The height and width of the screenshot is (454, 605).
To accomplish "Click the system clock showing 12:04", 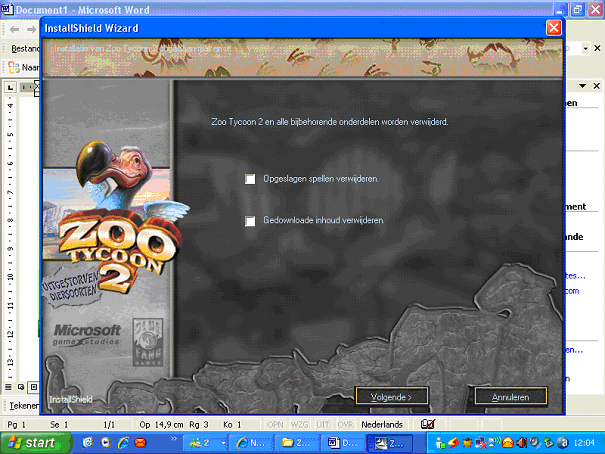I will (x=585, y=442).
